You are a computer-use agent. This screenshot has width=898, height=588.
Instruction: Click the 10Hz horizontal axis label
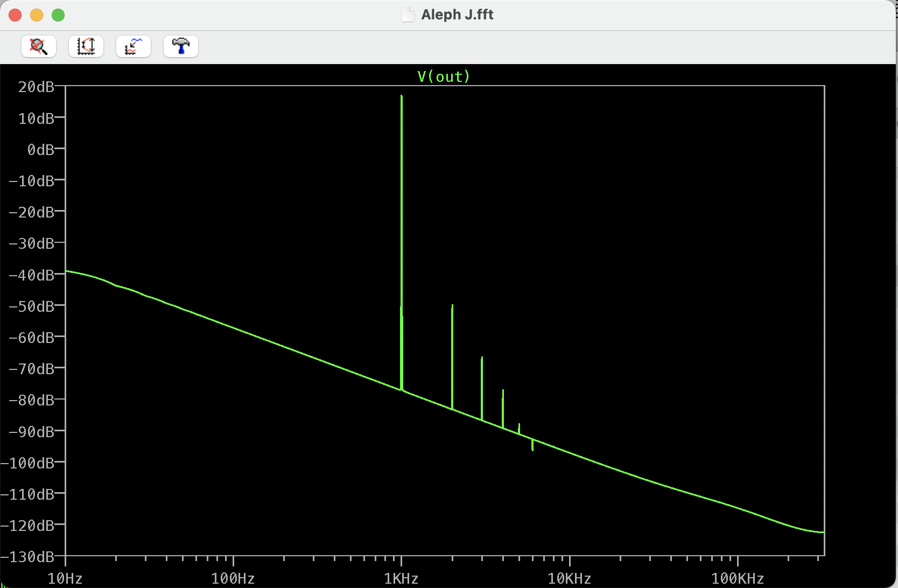coord(65,579)
